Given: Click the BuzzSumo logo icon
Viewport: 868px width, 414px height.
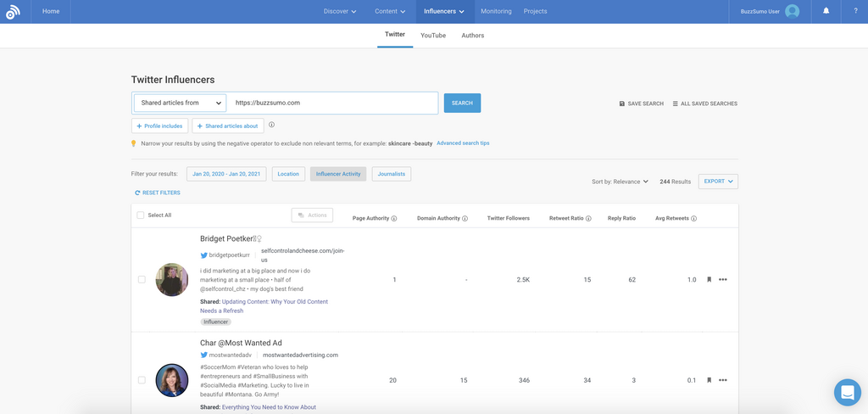Looking at the screenshot, I should pos(12,12).
